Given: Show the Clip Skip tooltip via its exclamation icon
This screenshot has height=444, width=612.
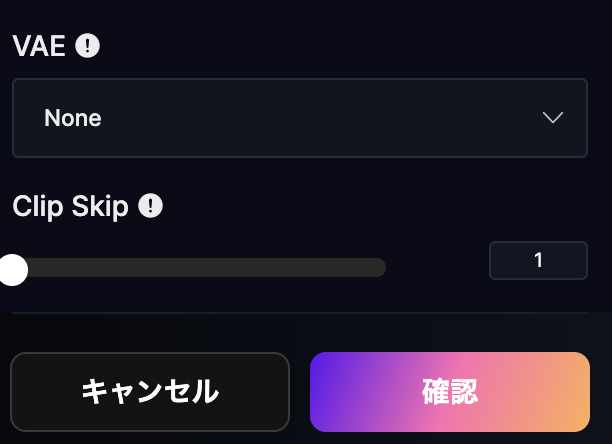Looking at the screenshot, I should tap(150, 206).
